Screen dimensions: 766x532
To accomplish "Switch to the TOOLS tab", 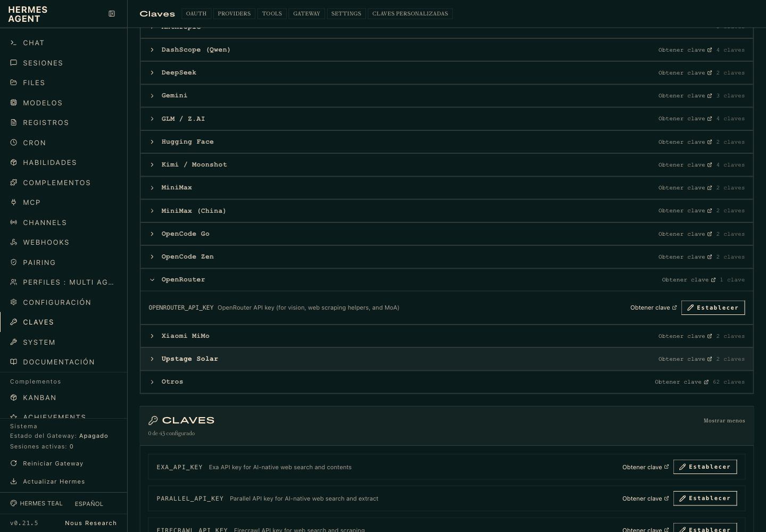I will pos(272,13).
